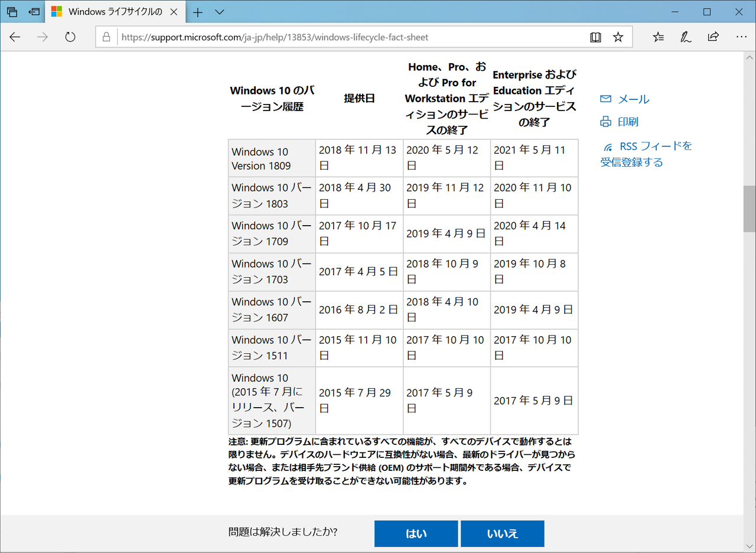
Task: Answer はい to the feedback question
Action: [416, 534]
